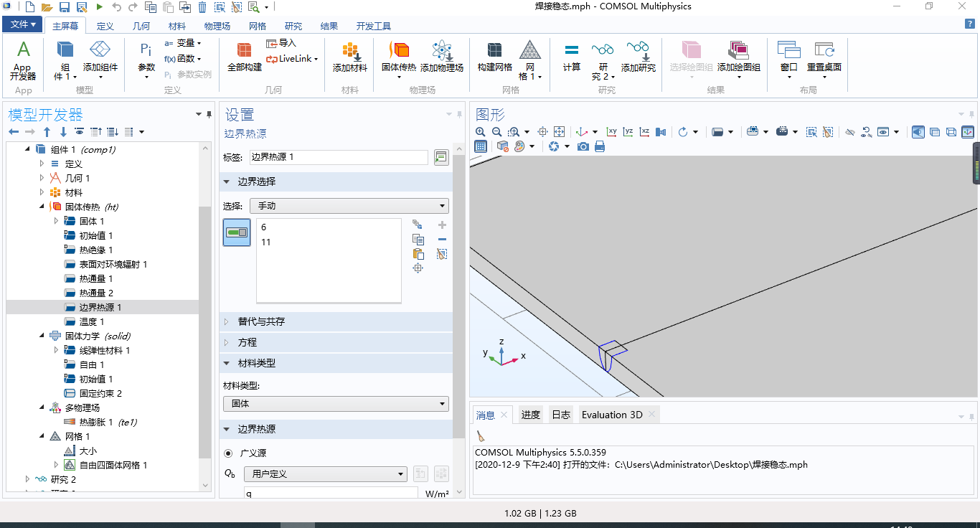
Task: Switch to the XY view in graphics toolbar
Action: click(611, 132)
